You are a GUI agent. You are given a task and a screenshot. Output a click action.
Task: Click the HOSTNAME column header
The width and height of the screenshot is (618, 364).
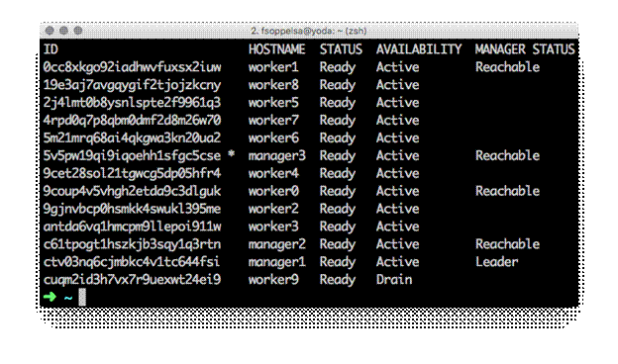(276, 49)
